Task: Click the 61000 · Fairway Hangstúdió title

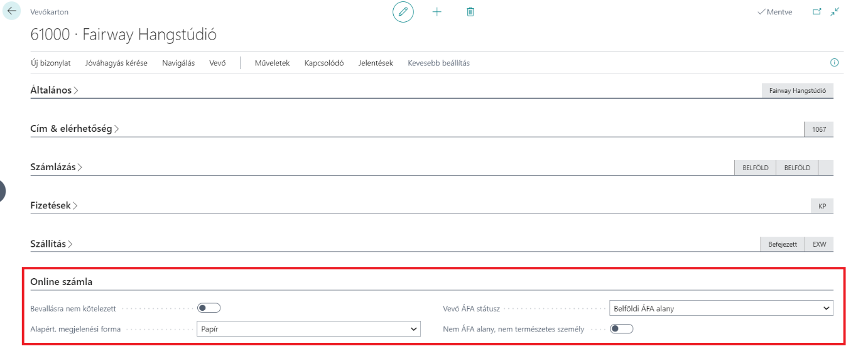Action: click(x=123, y=35)
